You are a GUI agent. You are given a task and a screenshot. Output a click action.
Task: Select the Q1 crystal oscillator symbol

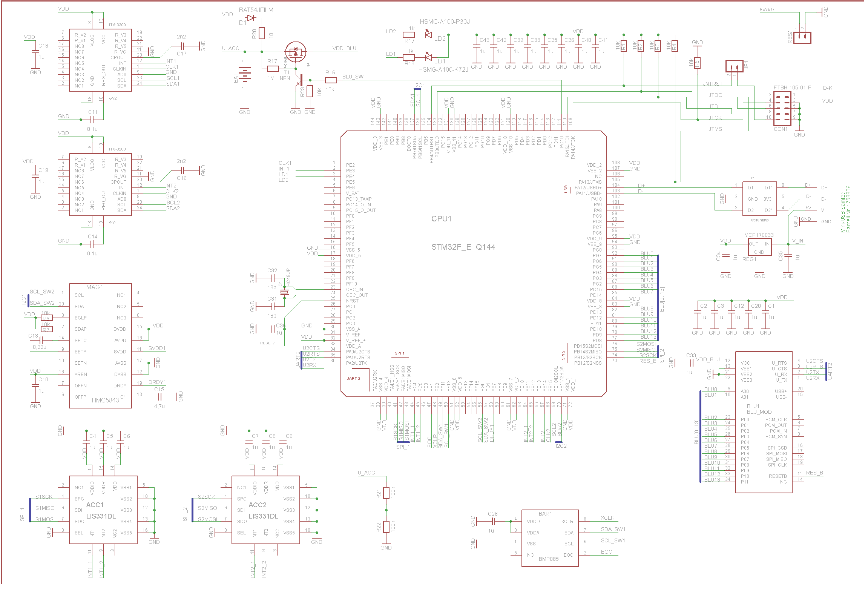tap(285, 292)
